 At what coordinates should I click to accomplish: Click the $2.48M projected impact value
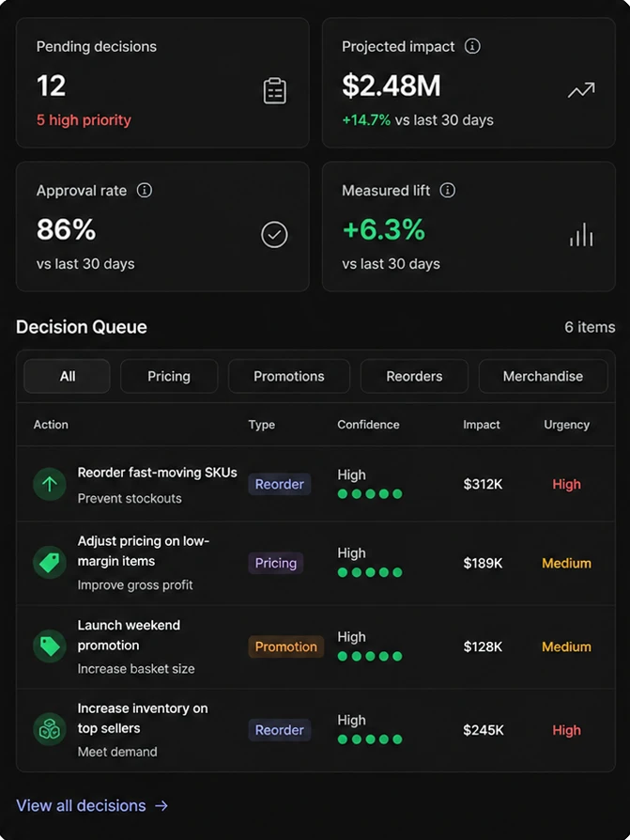coord(392,86)
